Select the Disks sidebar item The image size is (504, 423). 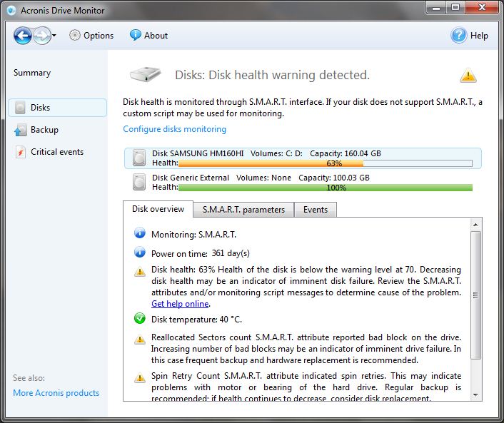[x=58, y=108]
